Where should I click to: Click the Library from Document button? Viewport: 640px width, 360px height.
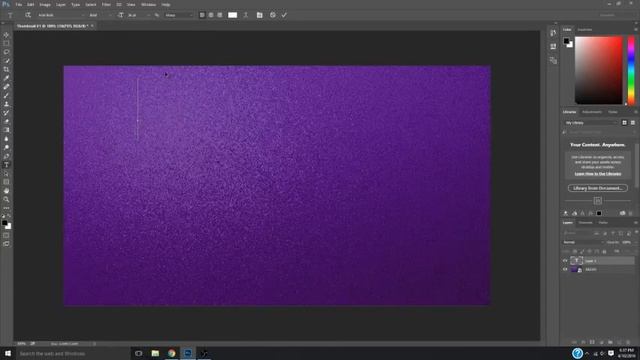click(x=598, y=188)
